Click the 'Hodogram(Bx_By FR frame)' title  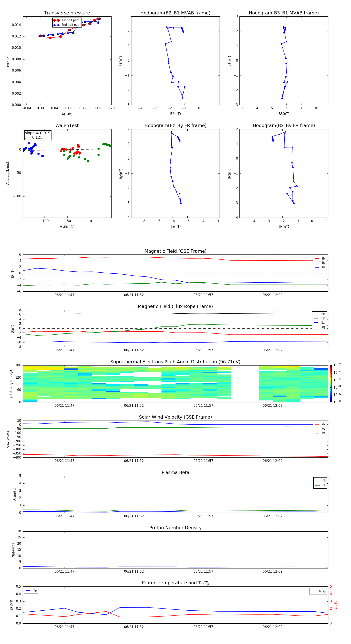coord(284,125)
